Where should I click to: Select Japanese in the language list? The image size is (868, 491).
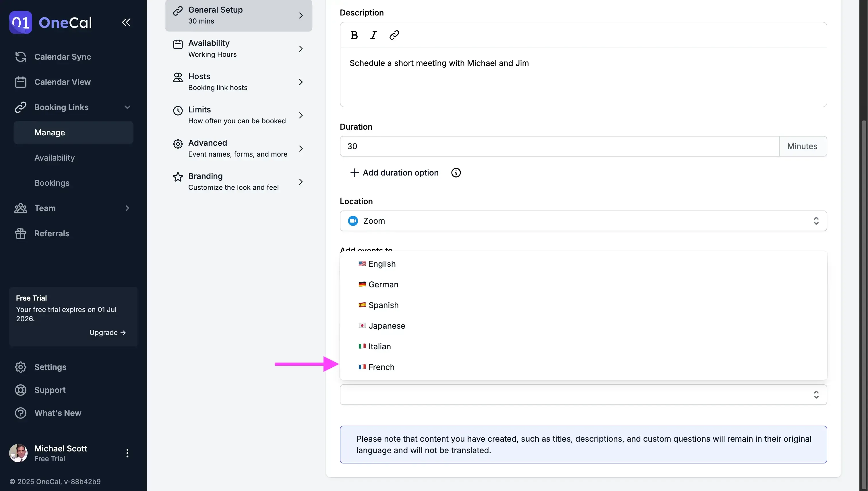(386, 326)
